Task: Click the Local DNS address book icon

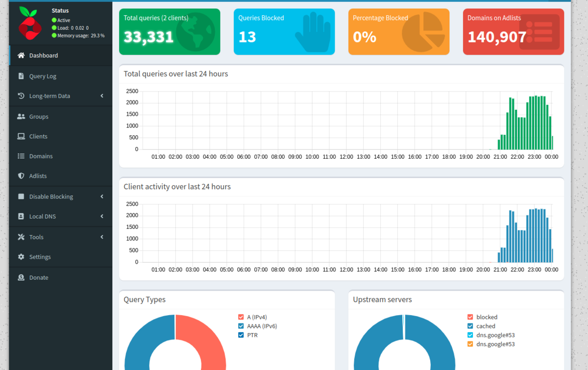Action: (21, 216)
